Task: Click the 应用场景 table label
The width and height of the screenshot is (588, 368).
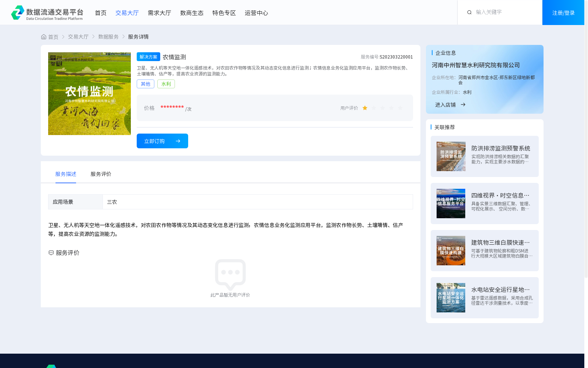Action: click(x=63, y=202)
